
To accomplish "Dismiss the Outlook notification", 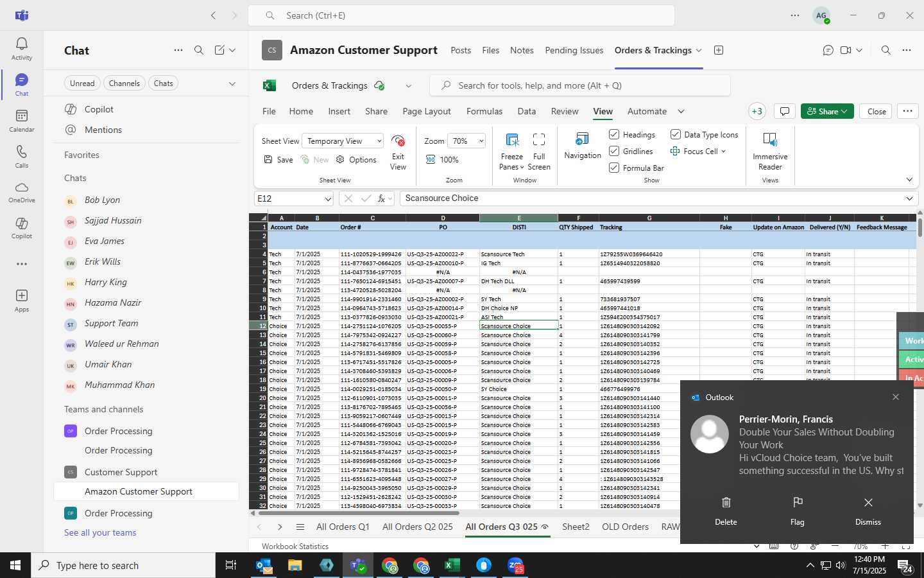I will coord(868,511).
